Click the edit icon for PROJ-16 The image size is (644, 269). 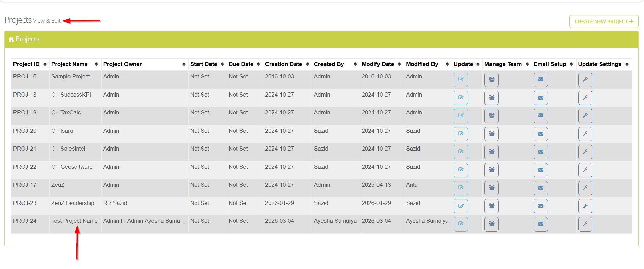point(460,80)
